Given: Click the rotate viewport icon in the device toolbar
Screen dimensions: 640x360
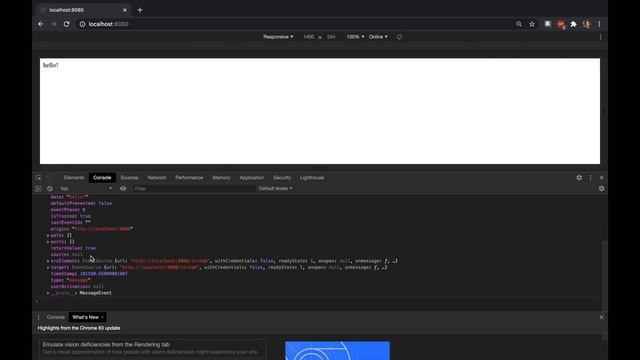Looking at the screenshot, I should point(400,37).
